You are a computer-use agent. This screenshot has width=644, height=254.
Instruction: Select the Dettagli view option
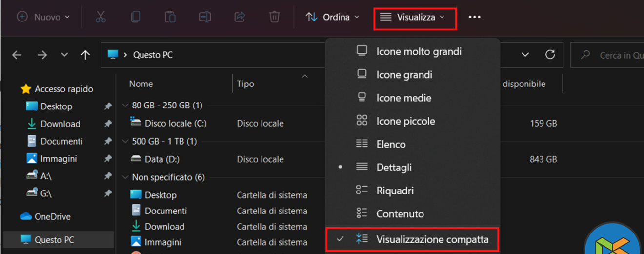click(394, 168)
